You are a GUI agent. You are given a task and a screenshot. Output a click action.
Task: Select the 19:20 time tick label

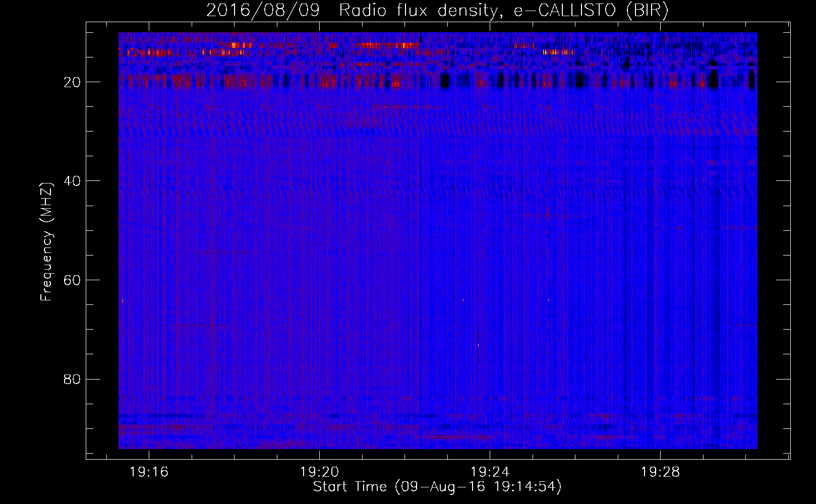pos(319,472)
